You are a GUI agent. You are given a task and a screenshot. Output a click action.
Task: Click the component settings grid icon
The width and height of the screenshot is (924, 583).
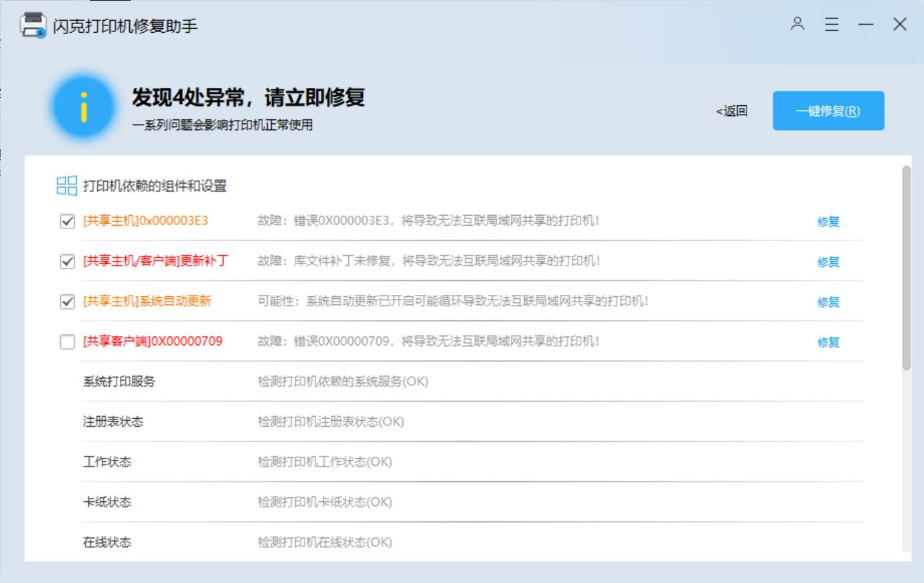[66, 186]
